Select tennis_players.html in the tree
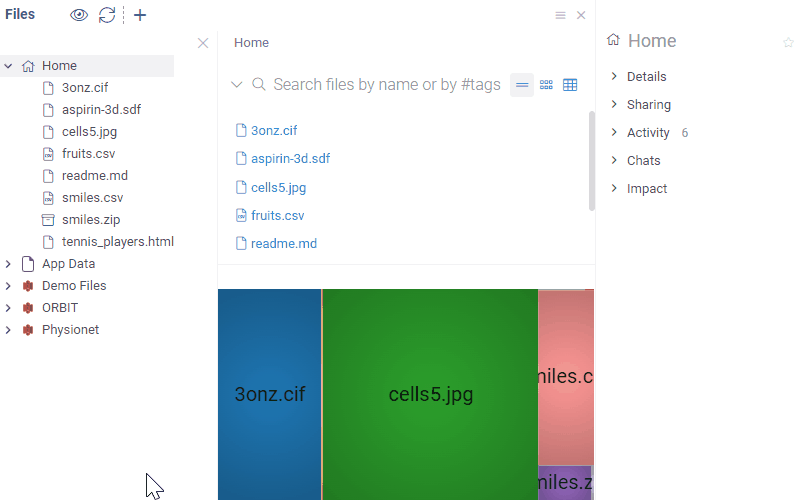Screen dimensions: 800x500 118,241
